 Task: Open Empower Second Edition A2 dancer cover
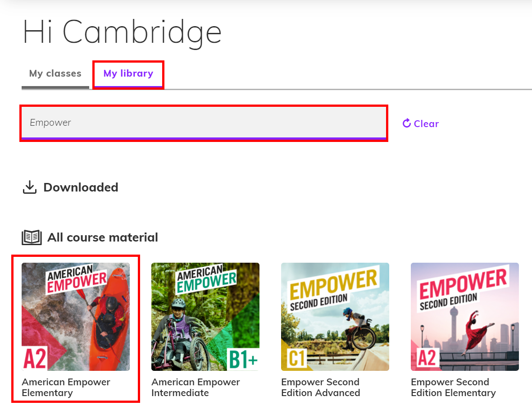[x=465, y=317]
